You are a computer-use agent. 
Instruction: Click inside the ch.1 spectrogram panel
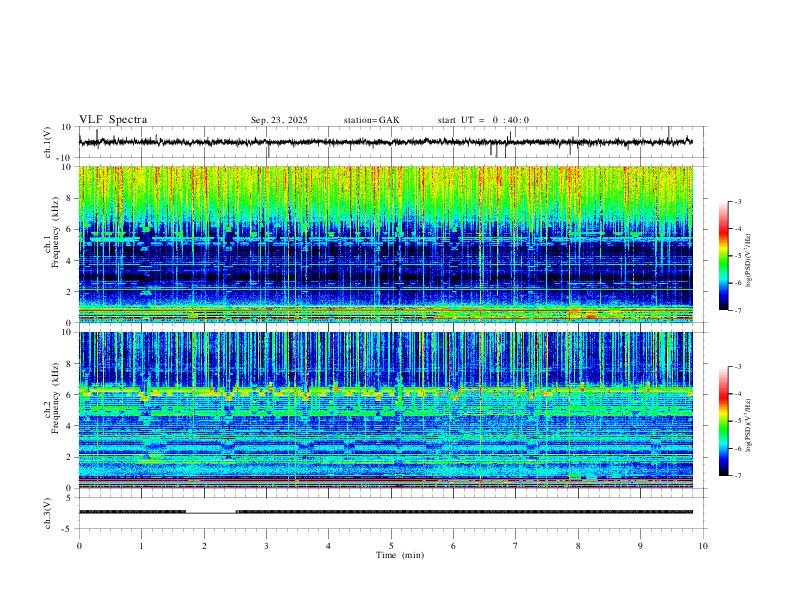coord(385,244)
